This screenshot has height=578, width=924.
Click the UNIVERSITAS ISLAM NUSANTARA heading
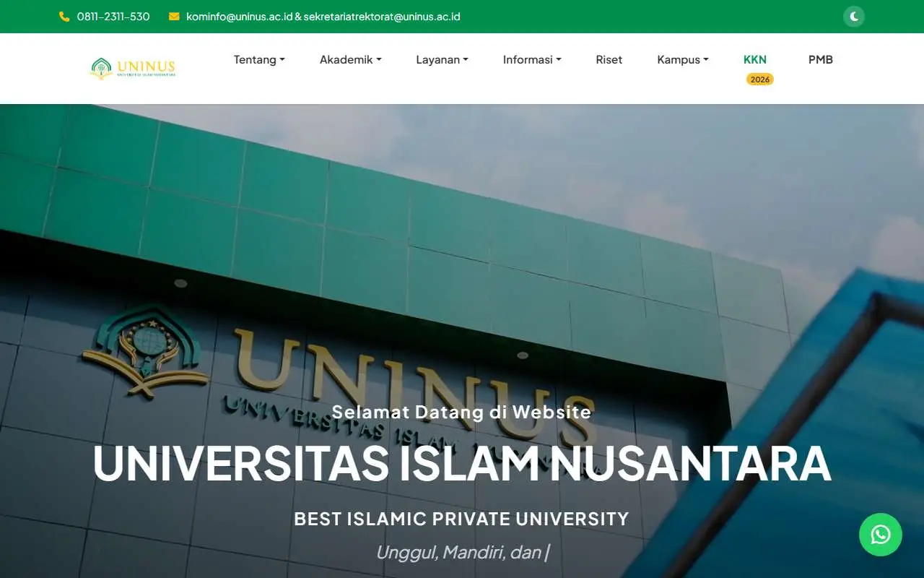point(462,464)
